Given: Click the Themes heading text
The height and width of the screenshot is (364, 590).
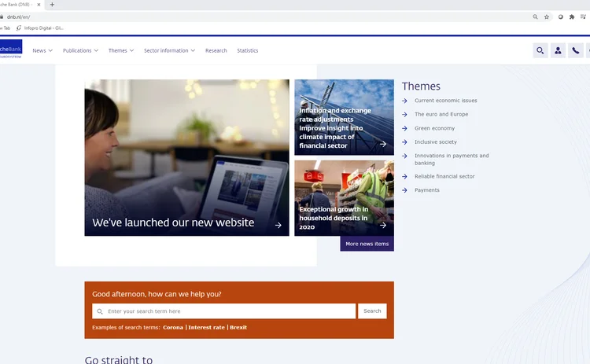Looking at the screenshot, I should [421, 86].
